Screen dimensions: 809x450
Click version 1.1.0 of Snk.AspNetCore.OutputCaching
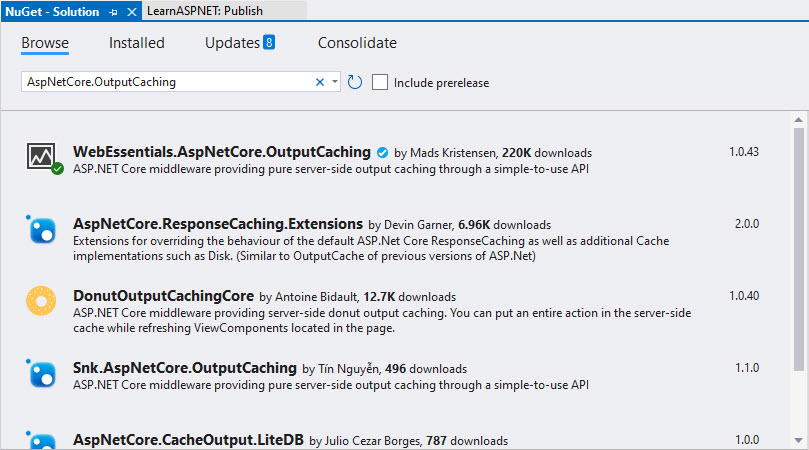pos(747,368)
